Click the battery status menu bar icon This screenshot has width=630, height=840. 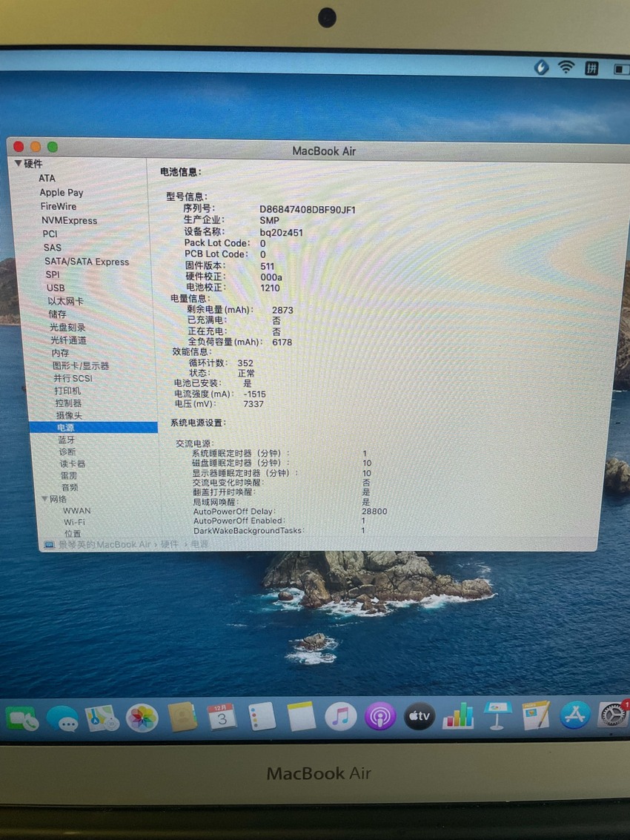621,69
